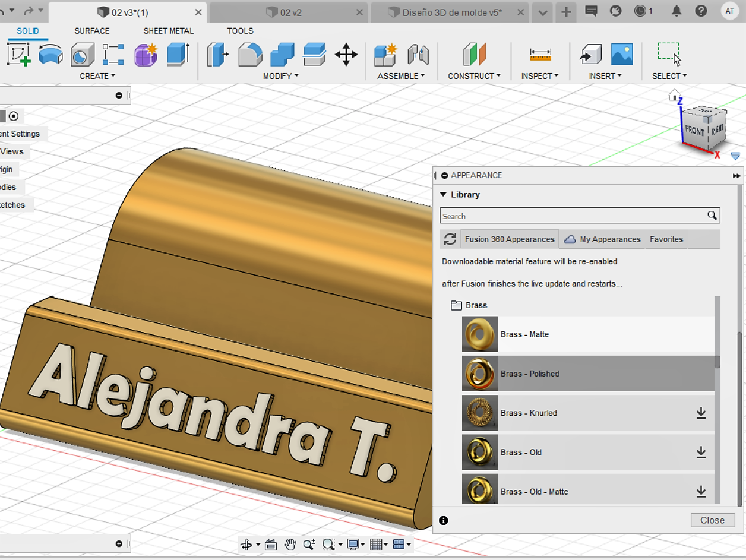Toggle the radio button in the browser panel
This screenshot has height=560, width=746.
[x=14, y=116]
